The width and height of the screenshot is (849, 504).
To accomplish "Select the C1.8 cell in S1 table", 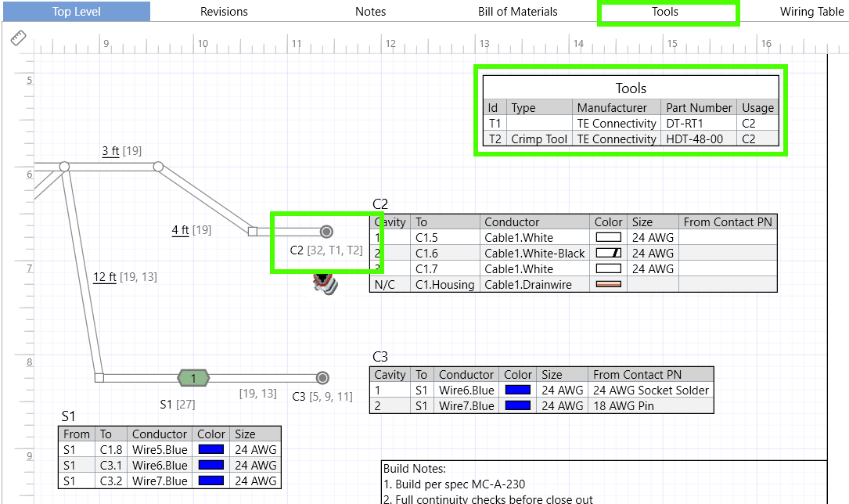I will 111,450.
